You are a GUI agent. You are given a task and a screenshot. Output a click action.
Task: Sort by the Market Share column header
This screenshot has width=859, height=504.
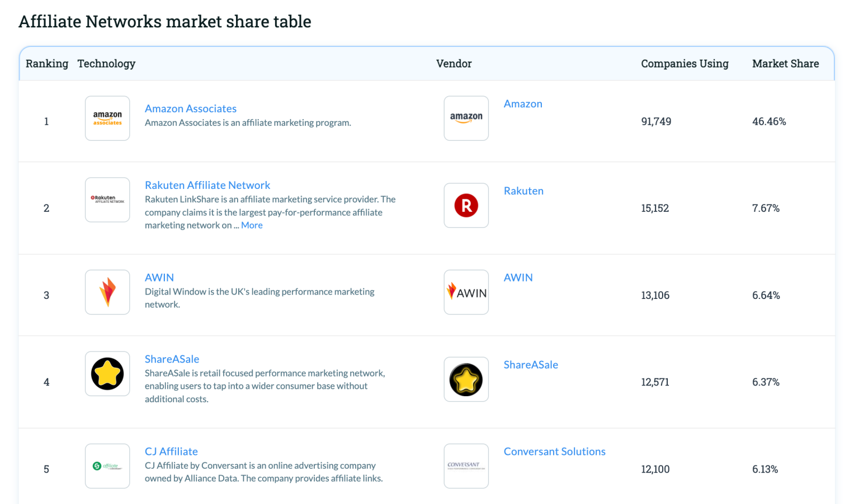[785, 64]
